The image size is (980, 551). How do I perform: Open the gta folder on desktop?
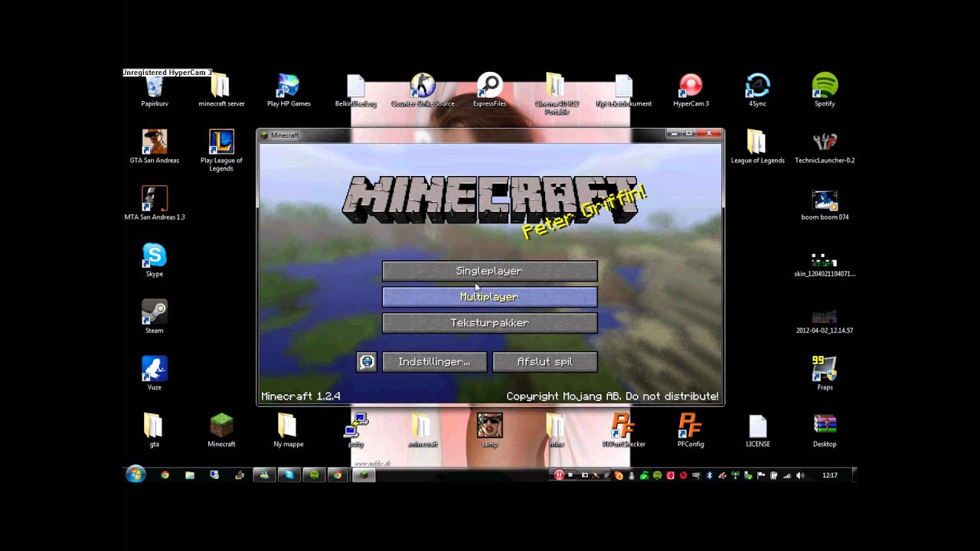(x=155, y=430)
